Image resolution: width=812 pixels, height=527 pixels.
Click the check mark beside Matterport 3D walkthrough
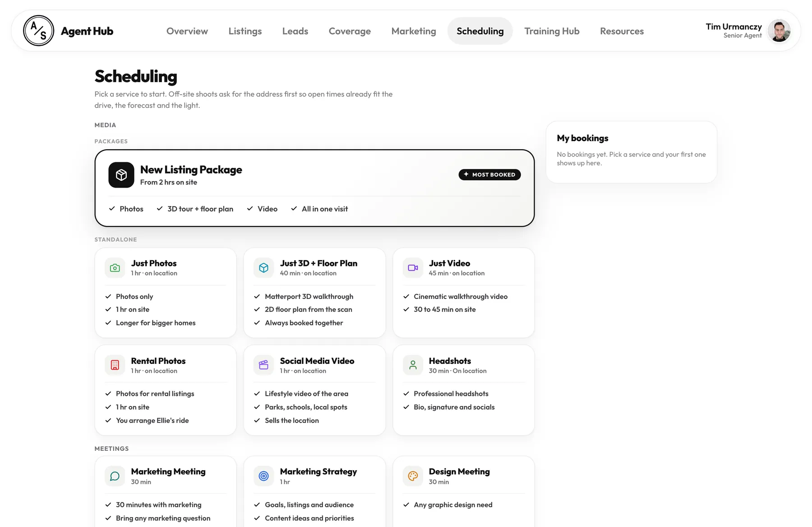257,297
